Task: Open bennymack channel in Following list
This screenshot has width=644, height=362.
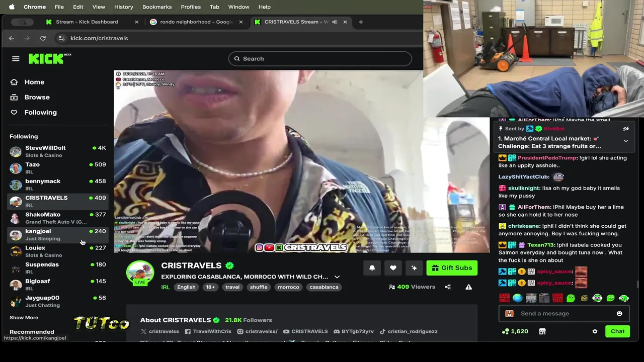Action: pos(57,185)
